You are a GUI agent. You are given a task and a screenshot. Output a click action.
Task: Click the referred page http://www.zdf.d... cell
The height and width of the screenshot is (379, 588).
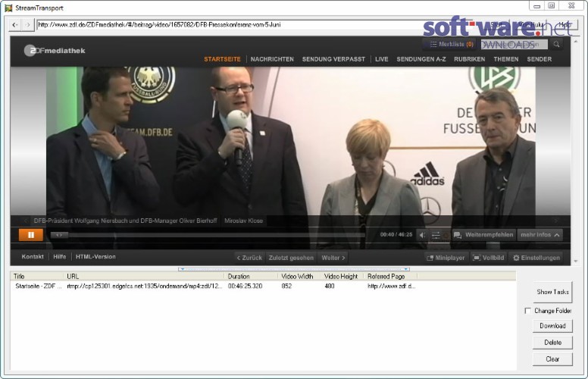click(x=391, y=286)
